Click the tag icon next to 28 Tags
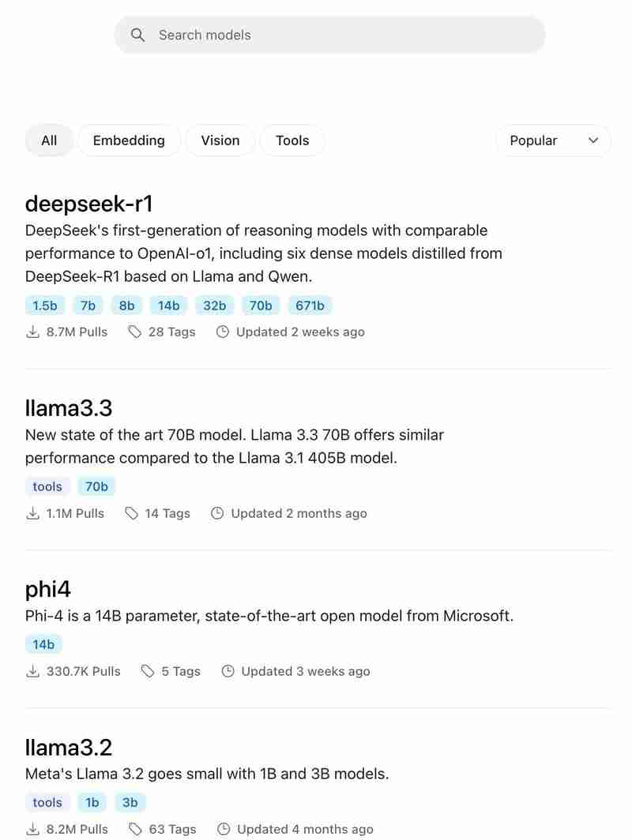The image size is (632, 840). (x=134, y=332)
